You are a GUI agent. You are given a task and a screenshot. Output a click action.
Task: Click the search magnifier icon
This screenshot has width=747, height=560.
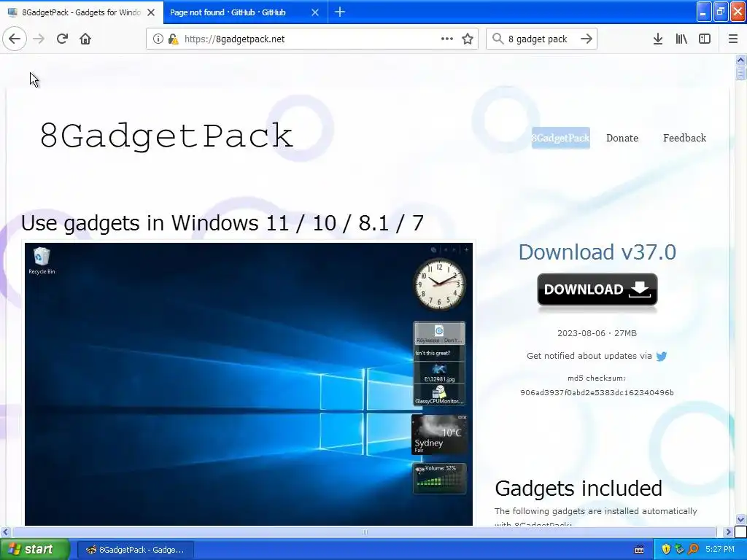pos(498,39)
